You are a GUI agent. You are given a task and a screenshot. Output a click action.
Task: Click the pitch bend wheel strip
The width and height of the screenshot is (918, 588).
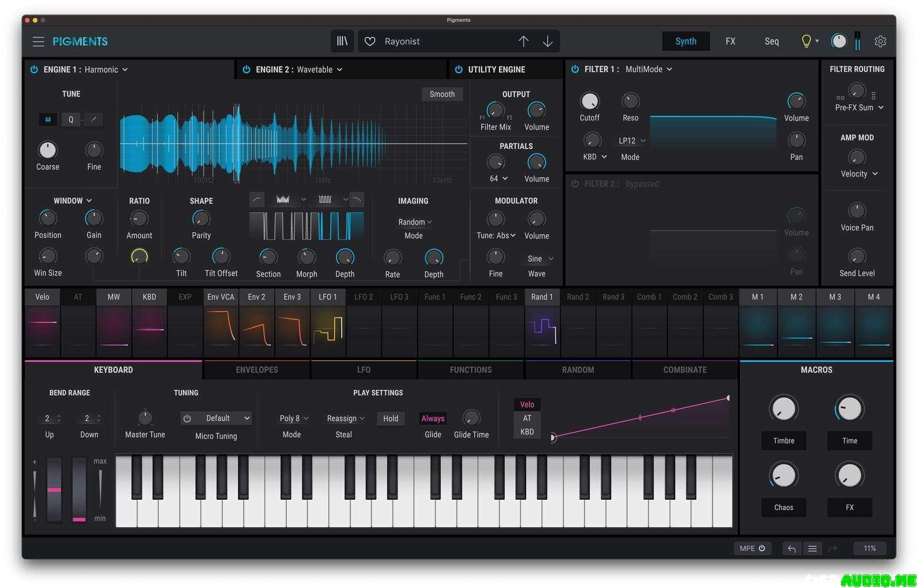pos(54,489)
